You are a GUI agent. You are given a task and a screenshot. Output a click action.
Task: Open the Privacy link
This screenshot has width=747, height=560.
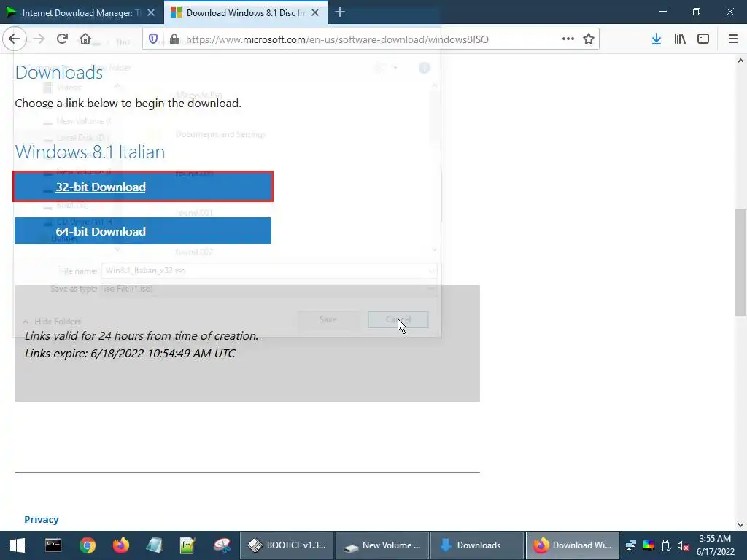tap(42, 519)
